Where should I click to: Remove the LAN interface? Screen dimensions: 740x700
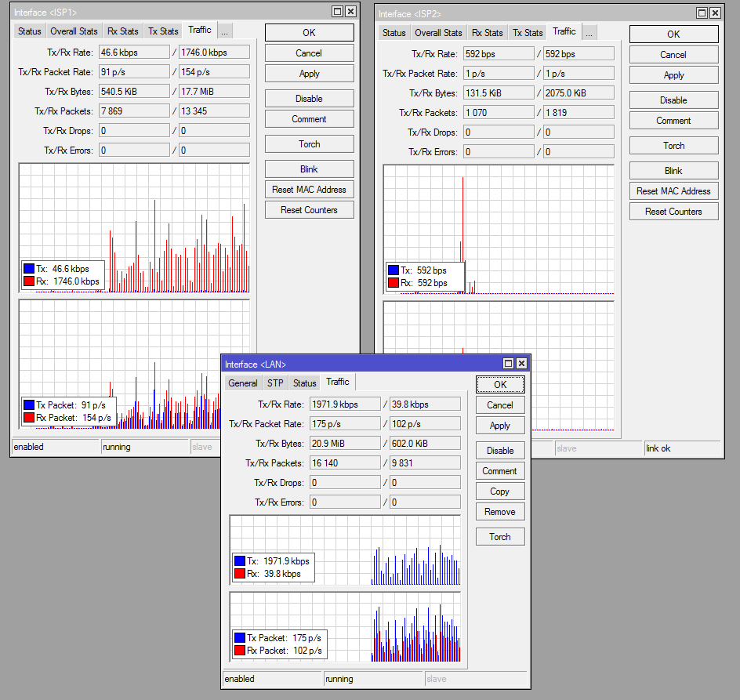pos(500,511)
